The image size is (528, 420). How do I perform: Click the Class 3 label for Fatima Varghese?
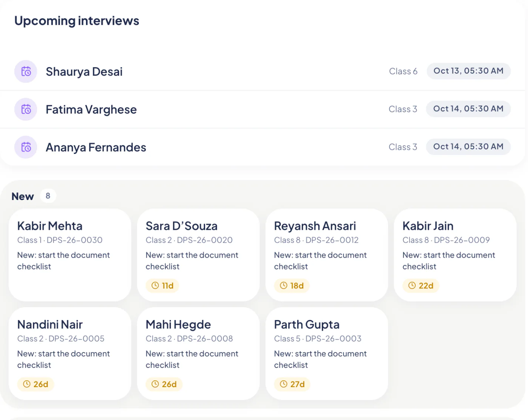403,109
